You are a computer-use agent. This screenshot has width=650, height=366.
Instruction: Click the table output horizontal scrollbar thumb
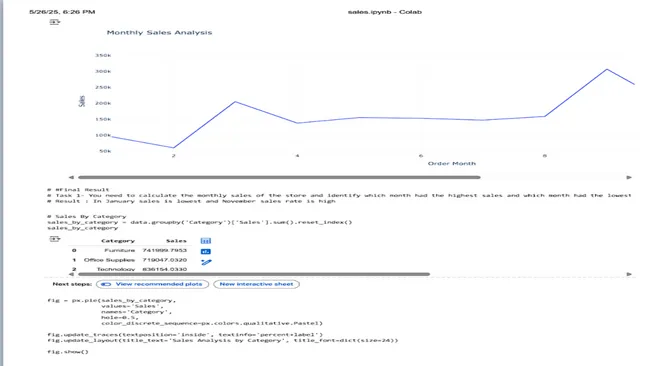click(254, 274)
